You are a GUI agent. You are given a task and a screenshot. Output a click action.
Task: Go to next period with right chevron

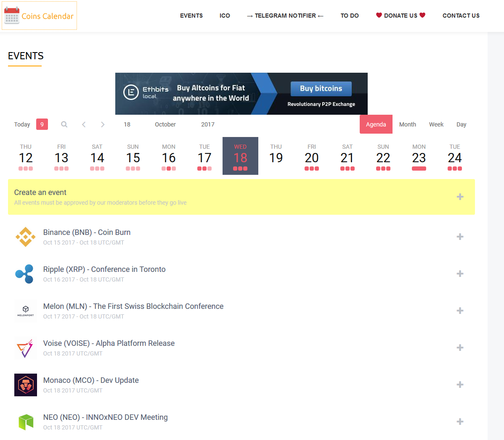(x=103, y=124)
